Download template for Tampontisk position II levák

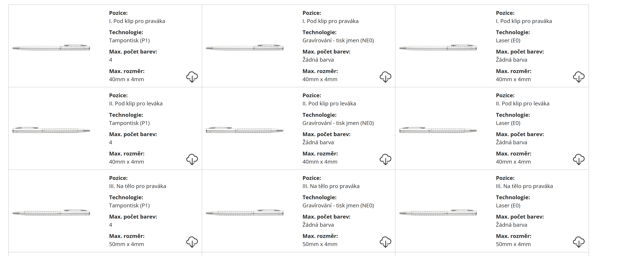click(x=192, y=159)
